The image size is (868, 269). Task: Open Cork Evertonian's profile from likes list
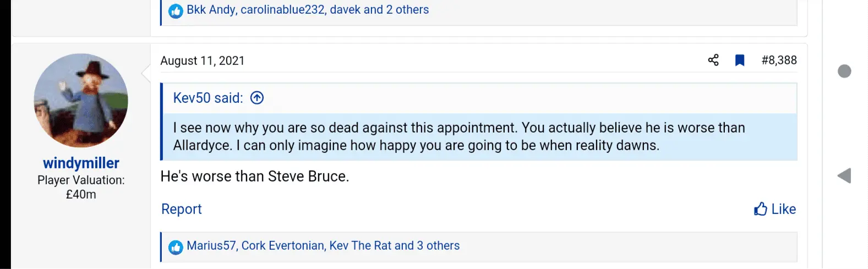(x=283, y=246)
